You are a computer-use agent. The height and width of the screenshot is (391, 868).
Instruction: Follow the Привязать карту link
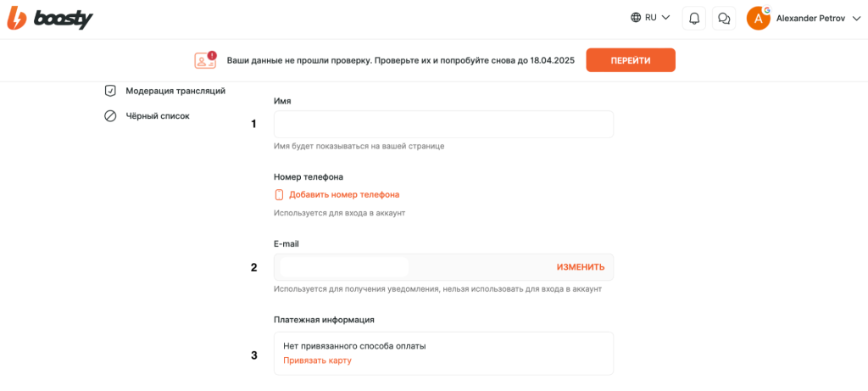(317, 360)
